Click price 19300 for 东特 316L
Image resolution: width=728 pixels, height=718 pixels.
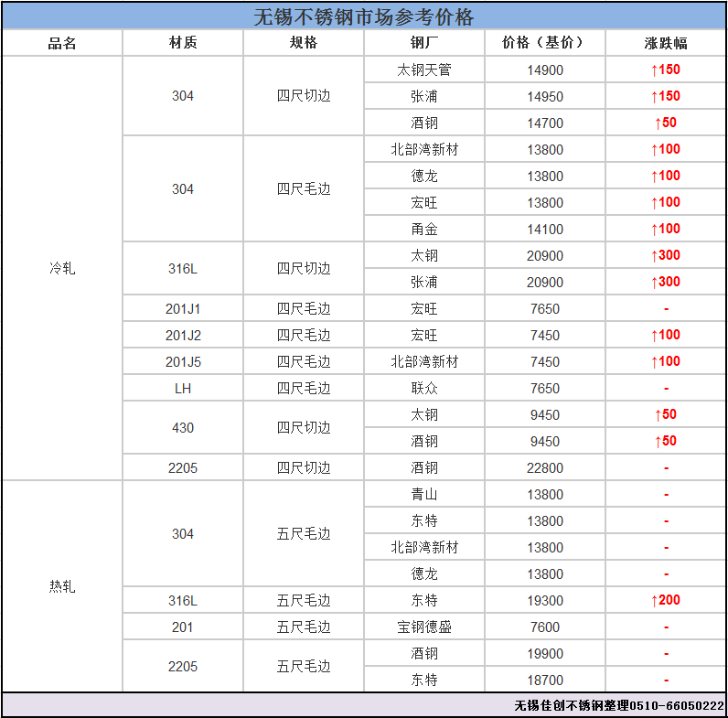click(x=545, y=601)
